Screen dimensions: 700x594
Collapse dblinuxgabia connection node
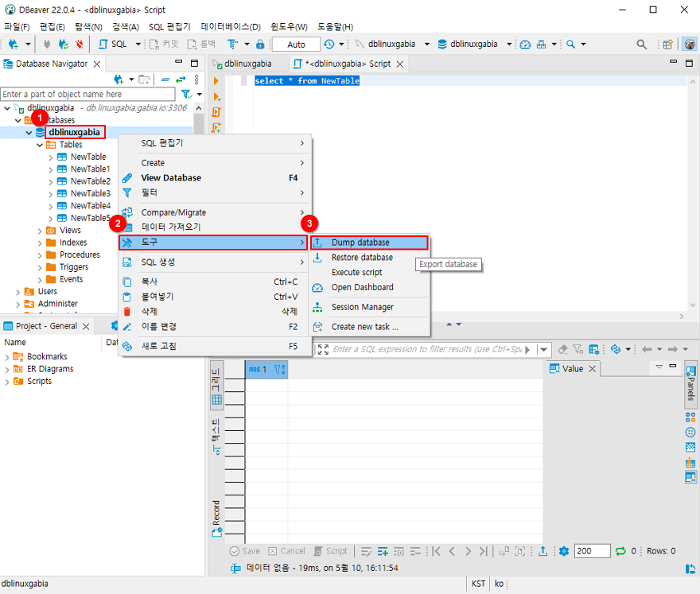click(7, 108)
